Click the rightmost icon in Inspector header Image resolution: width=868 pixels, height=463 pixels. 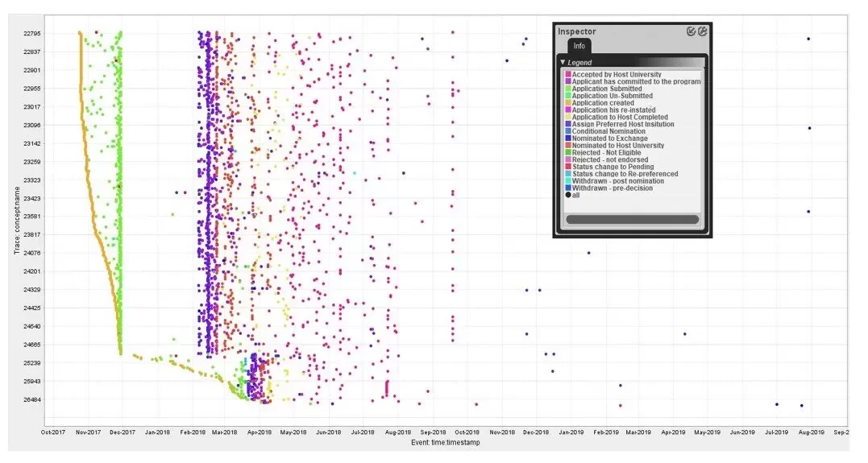pos(702,31)
